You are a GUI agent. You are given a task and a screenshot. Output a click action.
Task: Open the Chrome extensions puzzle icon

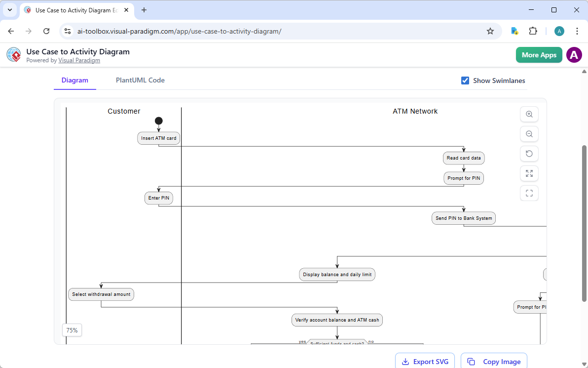(533, 31)
